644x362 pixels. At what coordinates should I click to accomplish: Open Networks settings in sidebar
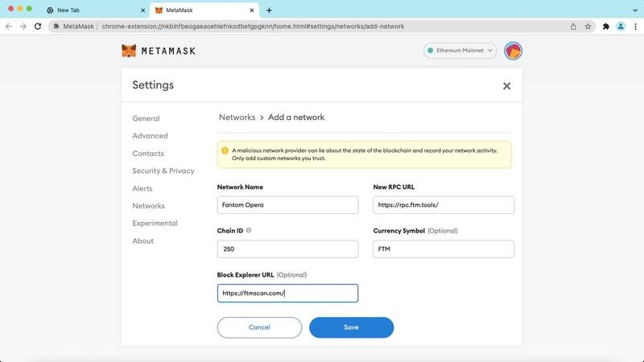148,206
